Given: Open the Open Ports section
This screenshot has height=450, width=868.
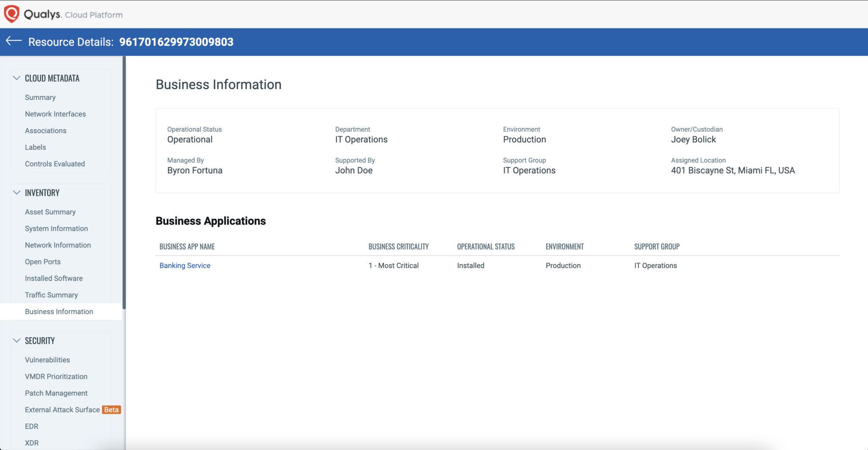Looking at the screenshot, I should (42, 261).
